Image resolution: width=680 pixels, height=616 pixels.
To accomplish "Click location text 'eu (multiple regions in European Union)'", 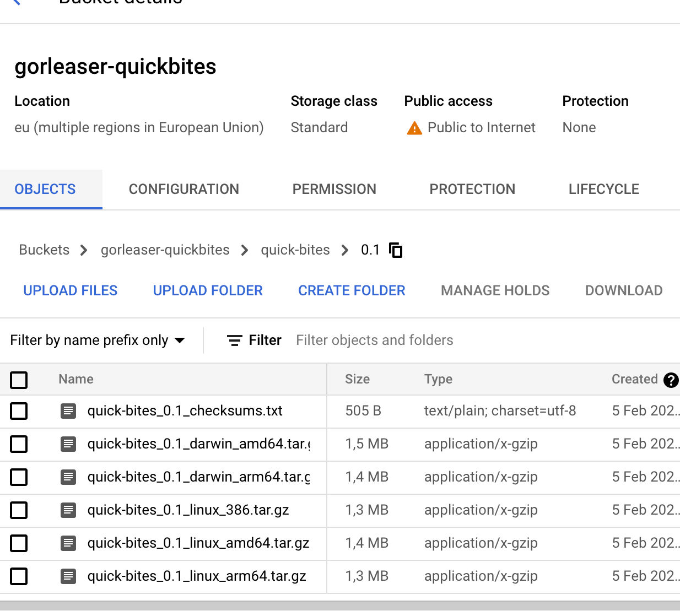I will (x=139, y=128).
